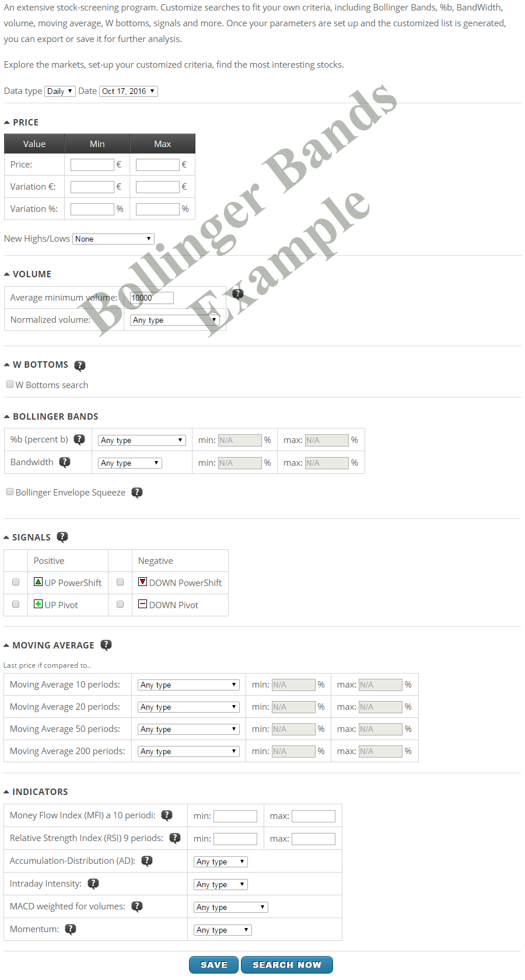Viewport: 525px width, 980px height.
Task: Click the Money Flow Index min field
Action: pyautogui.click(x=235, y=816)
